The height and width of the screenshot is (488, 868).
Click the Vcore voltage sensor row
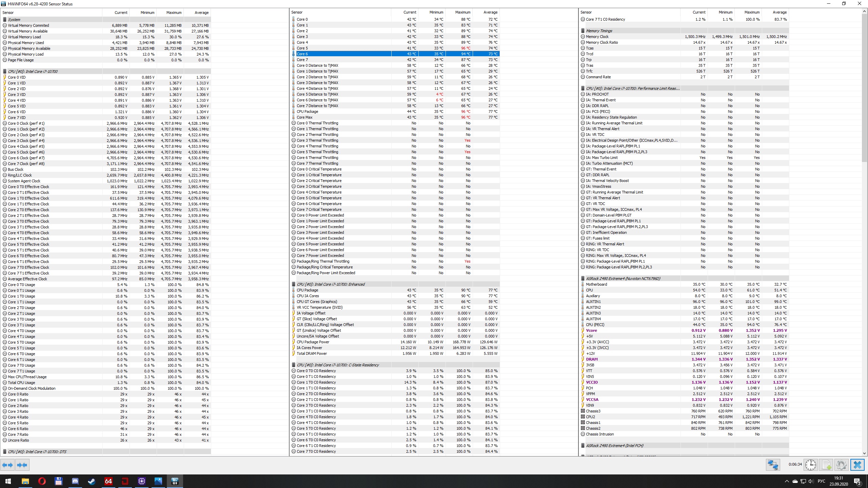click(591, 330)
